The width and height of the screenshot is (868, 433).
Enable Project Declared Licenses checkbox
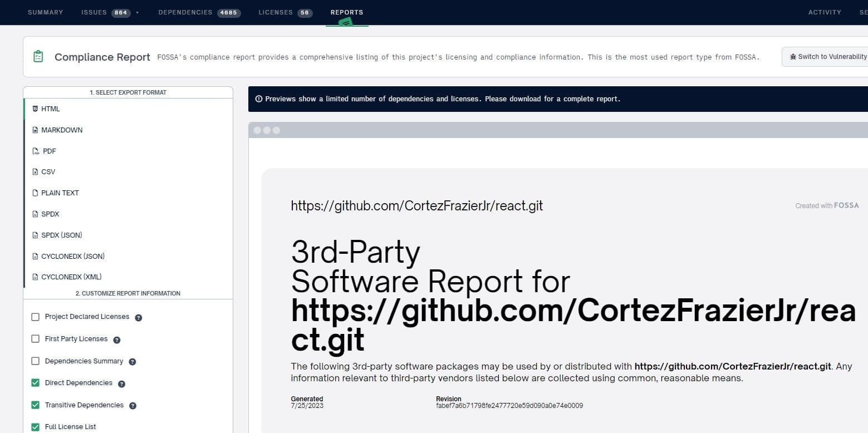36,317
